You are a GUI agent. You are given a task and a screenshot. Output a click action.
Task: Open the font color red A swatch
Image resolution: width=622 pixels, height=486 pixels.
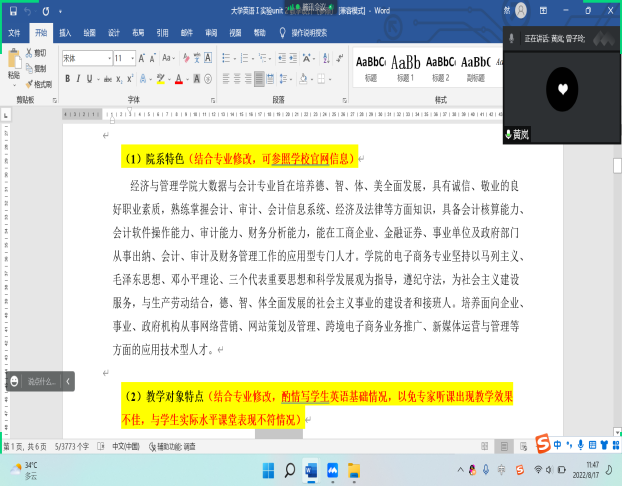click(x=176, y=76)
